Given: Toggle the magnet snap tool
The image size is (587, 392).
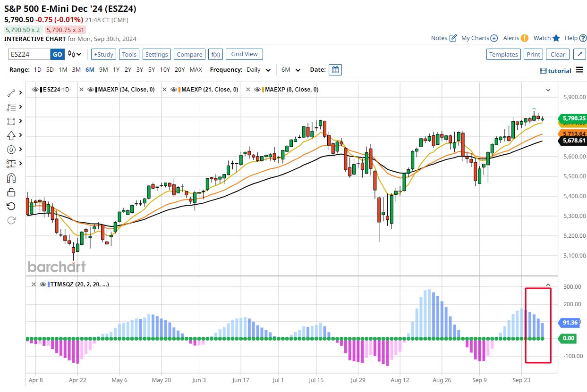Looking at the screenshot, I should pyautogui.click(x=11, y=178).
